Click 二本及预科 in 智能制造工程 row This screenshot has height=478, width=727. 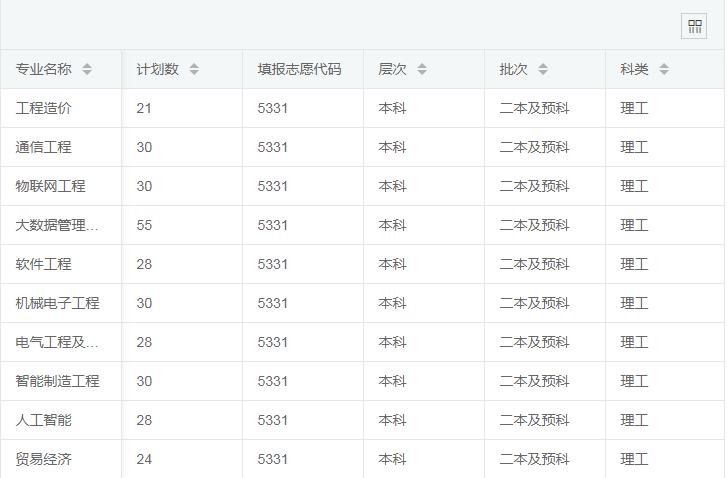coord(535,381)
